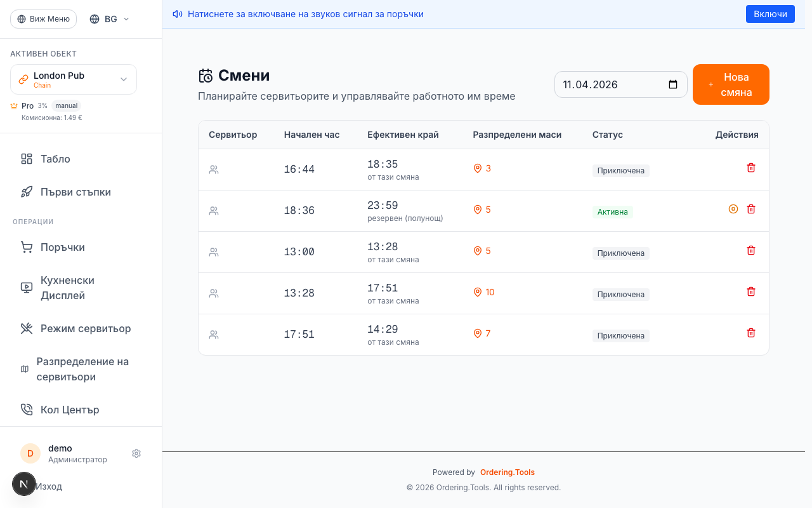This screenshot has width=812, height=508.
Task: Select the Табло dashboard icon
Action: tap(26, 159)
